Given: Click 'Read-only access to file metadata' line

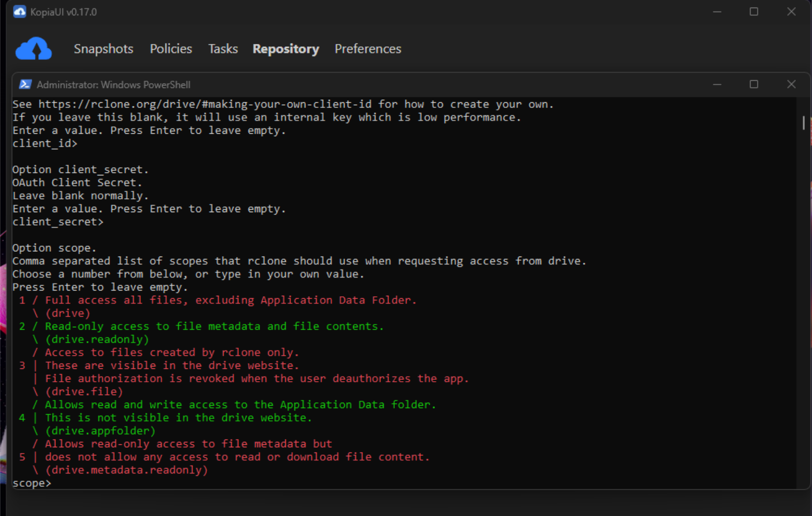Looking at the screenshot, I should (201, 326).
